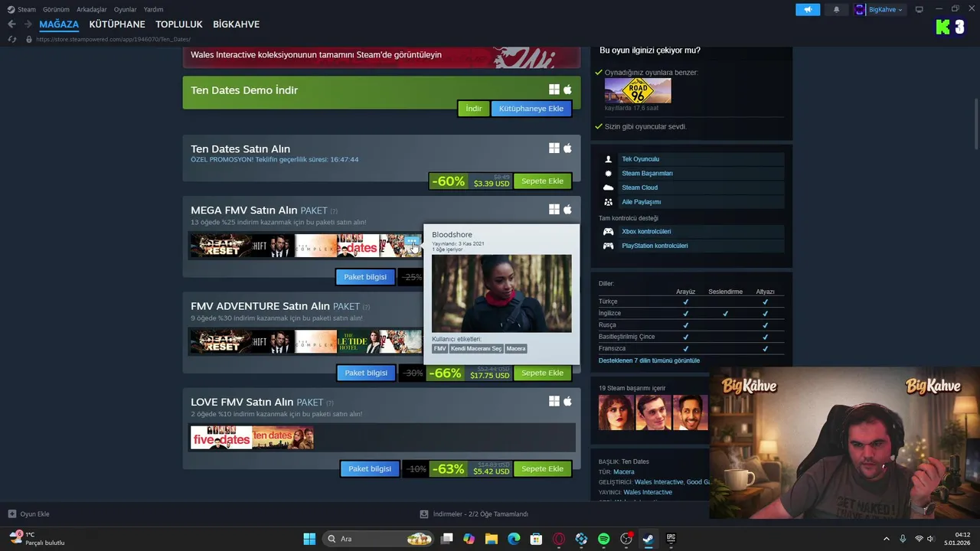Open the Windows Start menu

309,539
